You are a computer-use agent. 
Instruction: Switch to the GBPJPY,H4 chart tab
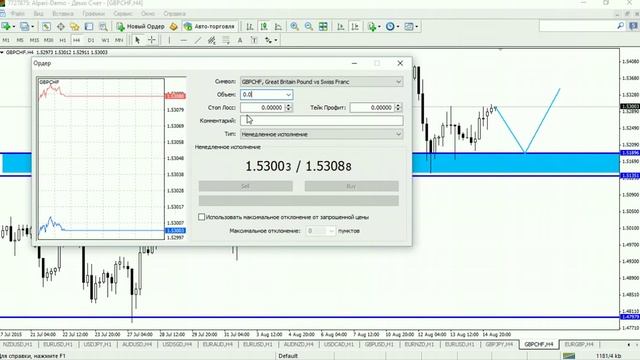[x=499, y=344]
